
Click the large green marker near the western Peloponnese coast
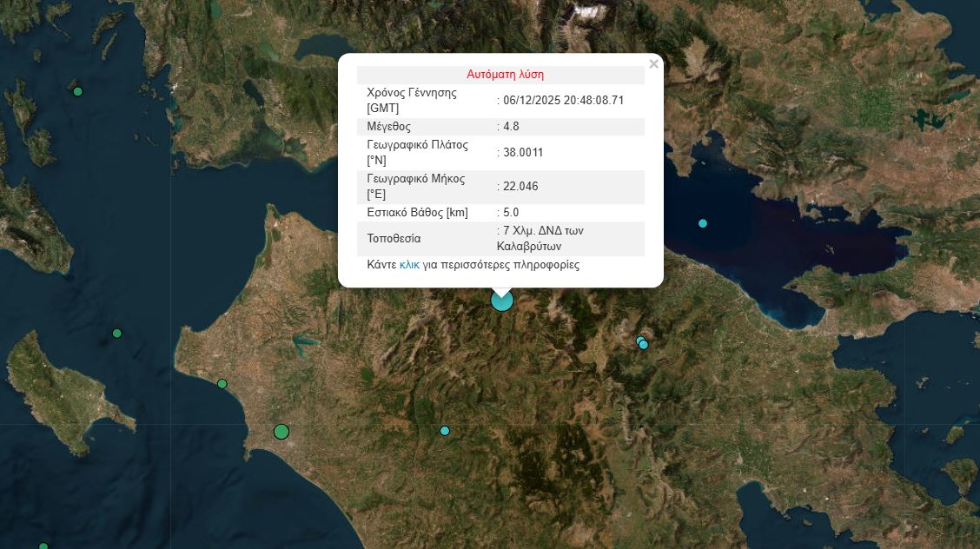281,431
